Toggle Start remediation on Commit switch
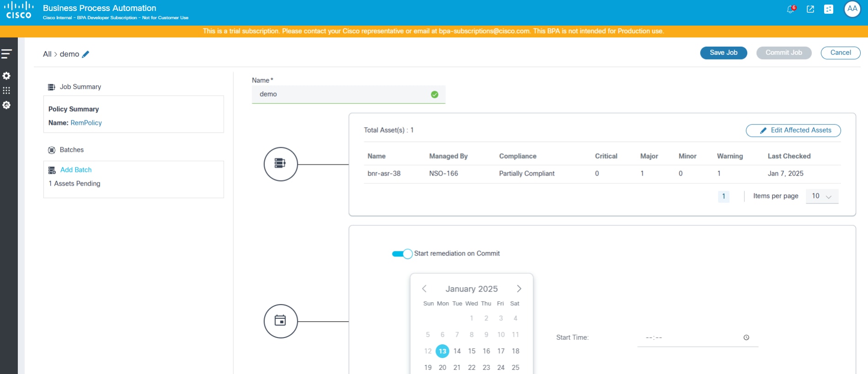Screen dimensions: 868x374 pyautogui.click(x=402, y=254)
